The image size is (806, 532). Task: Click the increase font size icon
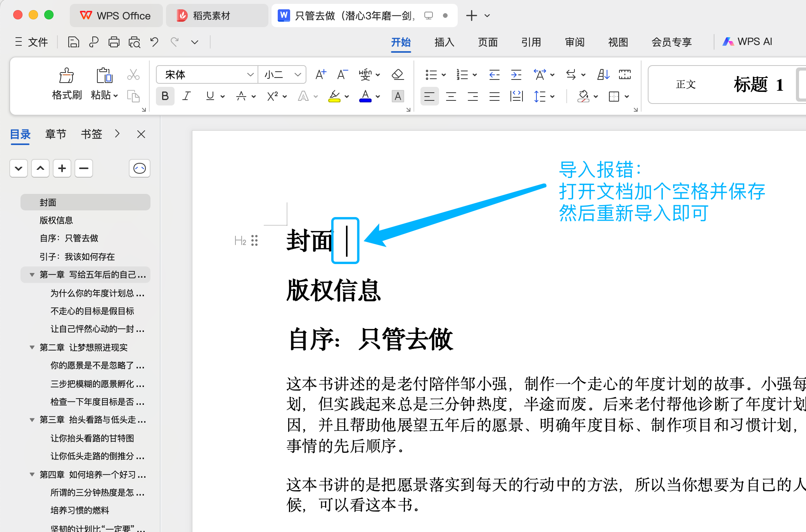point(320,74)
